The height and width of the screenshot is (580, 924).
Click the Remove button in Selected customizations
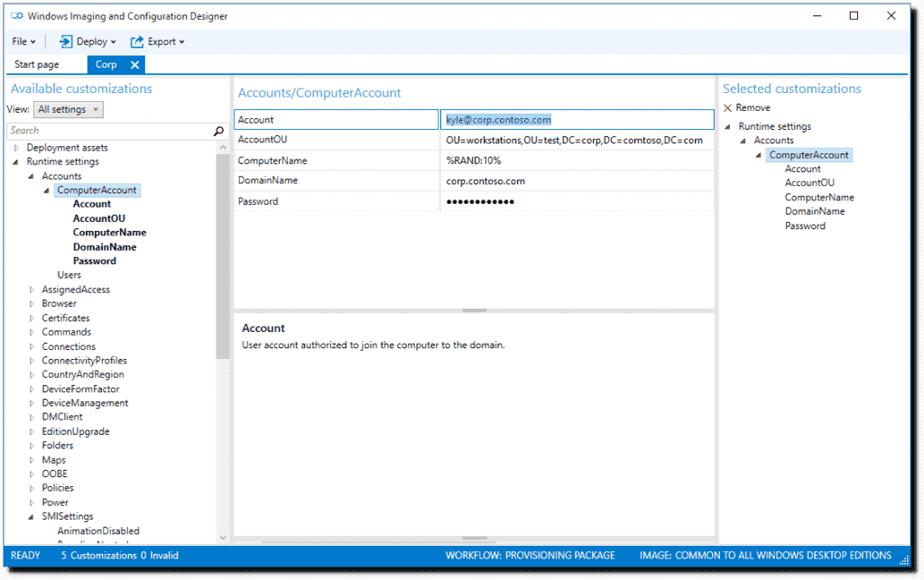[x=747, y=107]
